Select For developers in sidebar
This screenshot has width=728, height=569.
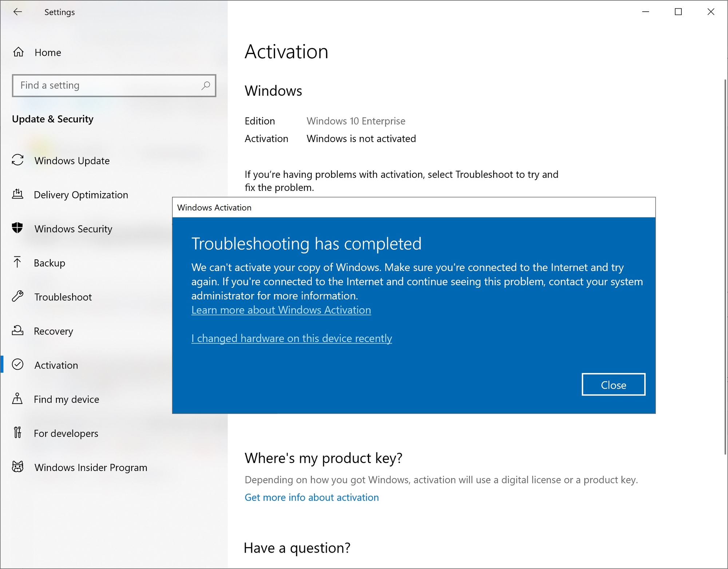66,433
